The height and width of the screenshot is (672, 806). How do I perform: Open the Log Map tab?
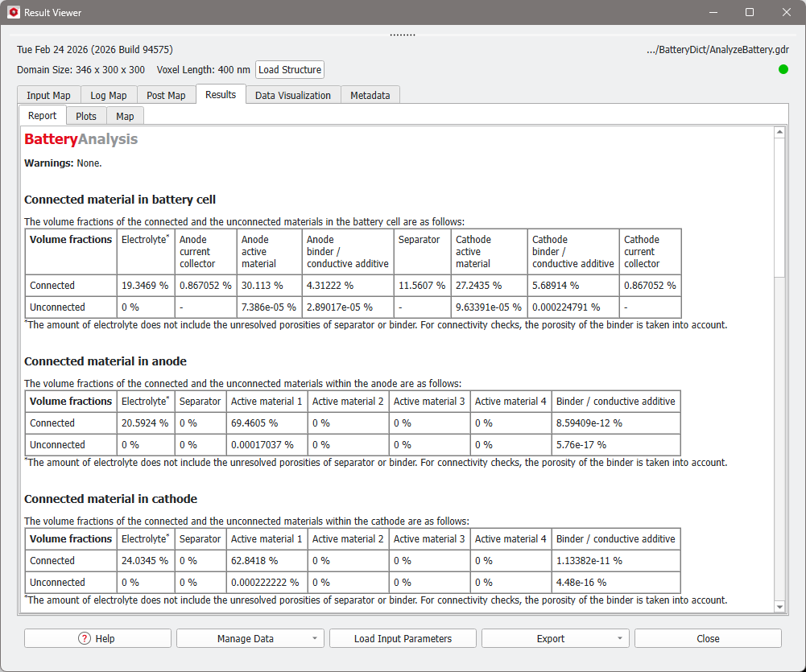click(109, 95)
